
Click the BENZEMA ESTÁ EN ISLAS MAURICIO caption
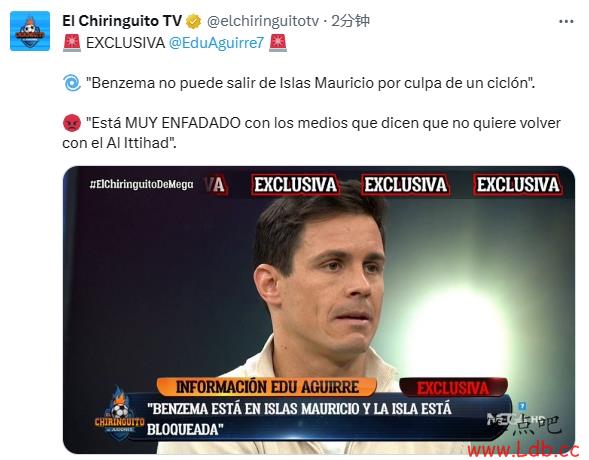pos(299,419)
